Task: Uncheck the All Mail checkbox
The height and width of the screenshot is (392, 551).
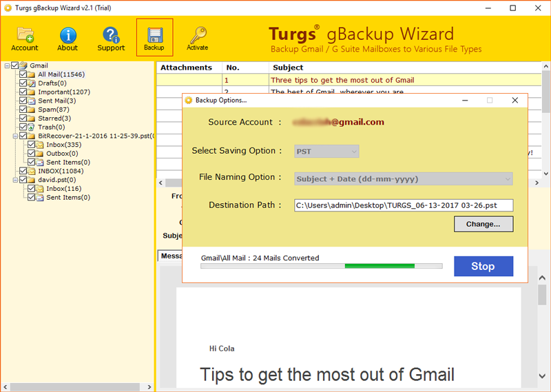Action: coord(23,74)
